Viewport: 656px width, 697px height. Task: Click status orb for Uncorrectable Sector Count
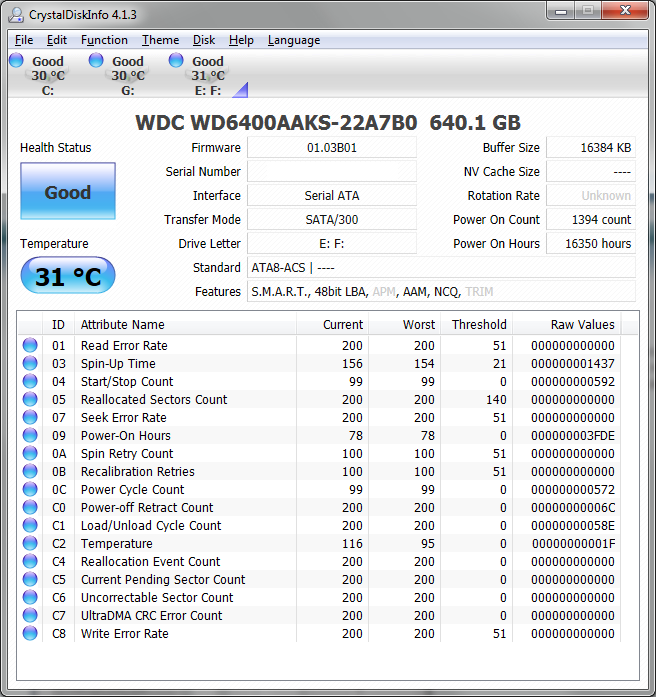coord(30,597)
